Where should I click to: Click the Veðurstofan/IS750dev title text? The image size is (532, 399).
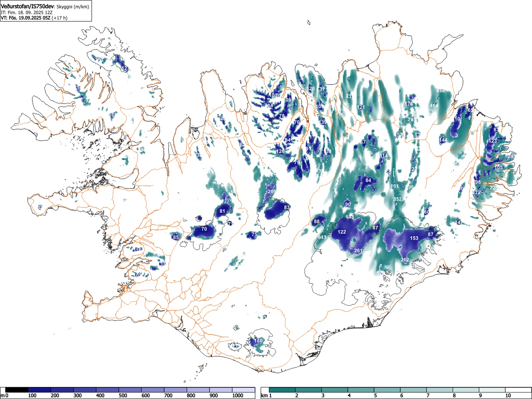coord(27,6)
